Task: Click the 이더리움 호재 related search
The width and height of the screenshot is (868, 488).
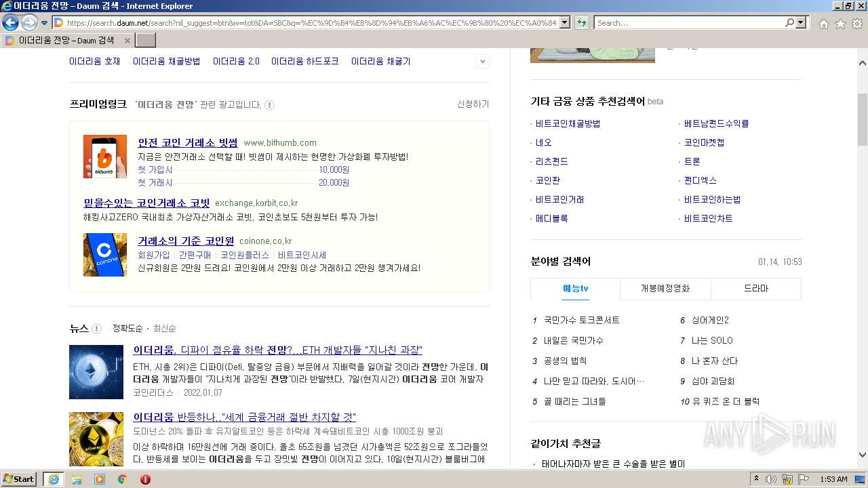Action: (x=94, y=61)
